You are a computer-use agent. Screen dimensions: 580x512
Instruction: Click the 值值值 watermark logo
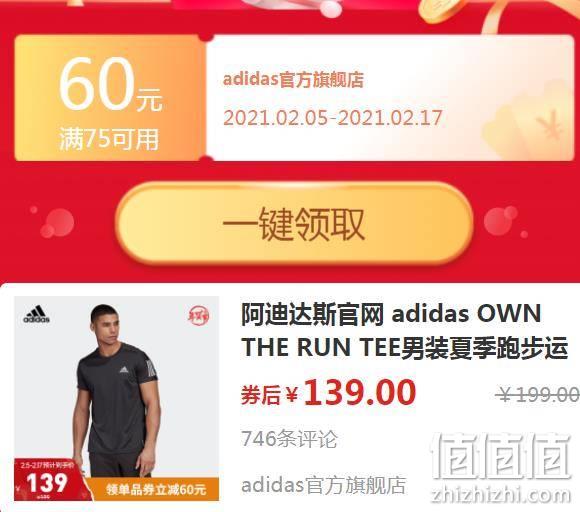[x=500, y=457]
